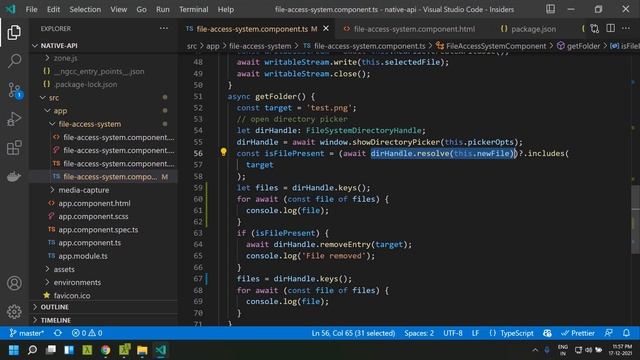The image size is (640, 360).
Task: Open problems via errors and warnings indicator
Action: pos(87,333)
